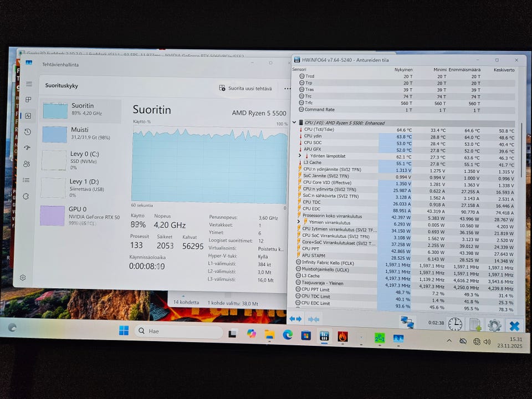Close HWiNFO sensors with blue X icon
This screenshot has height=399, width=532.
[x=514, y=326]
